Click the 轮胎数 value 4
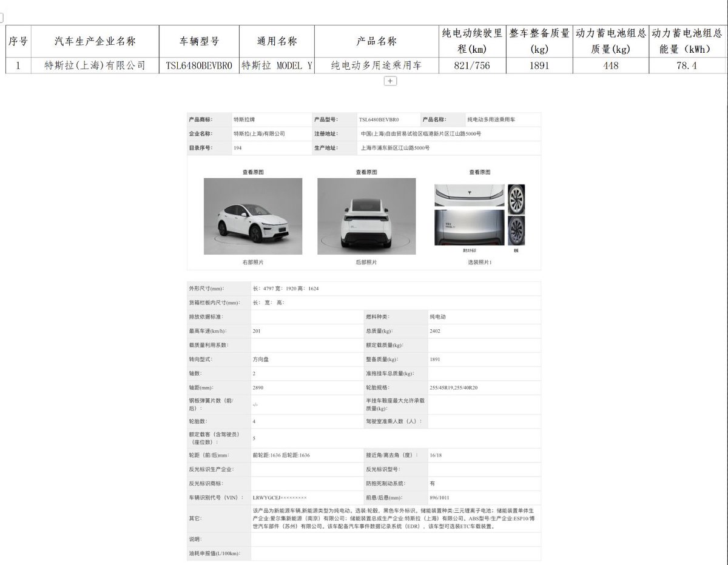 pos(254,421)
